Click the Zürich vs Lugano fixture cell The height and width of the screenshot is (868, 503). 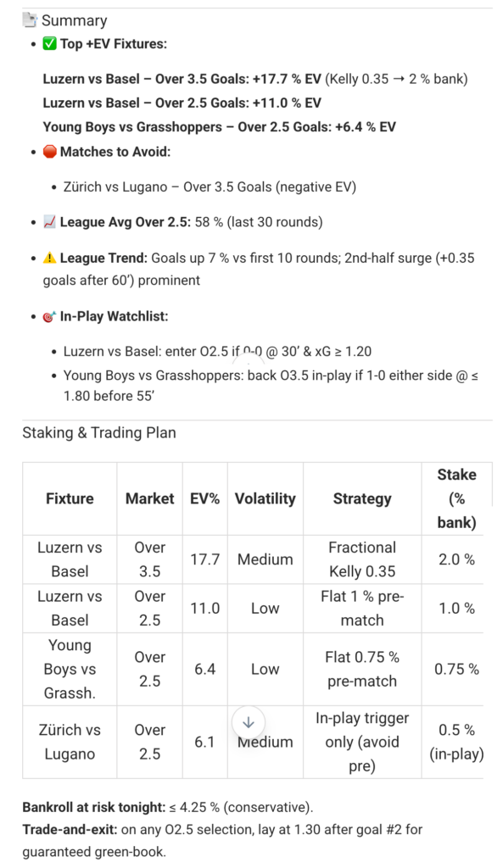70,742
